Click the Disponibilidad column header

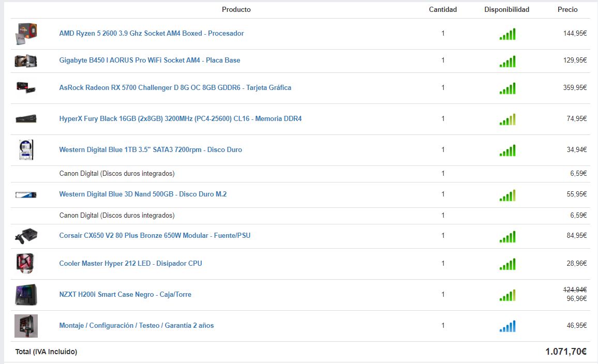[x=507, y=10]
